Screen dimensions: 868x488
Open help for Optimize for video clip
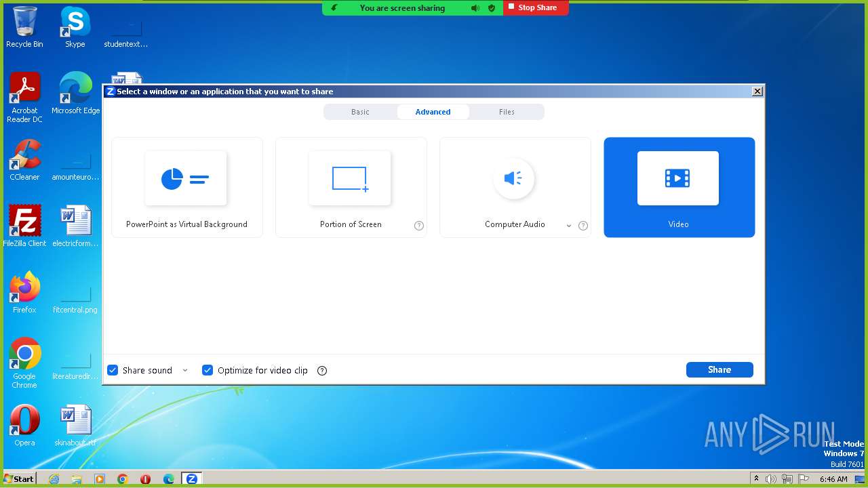pyautogui.click(x=322, y=371)
